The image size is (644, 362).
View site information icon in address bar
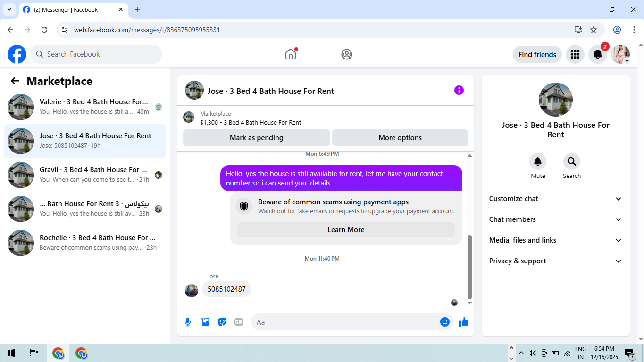[x=65, y=30]
